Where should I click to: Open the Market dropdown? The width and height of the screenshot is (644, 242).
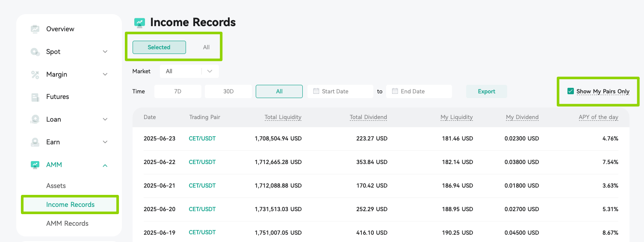coord(189,72)
